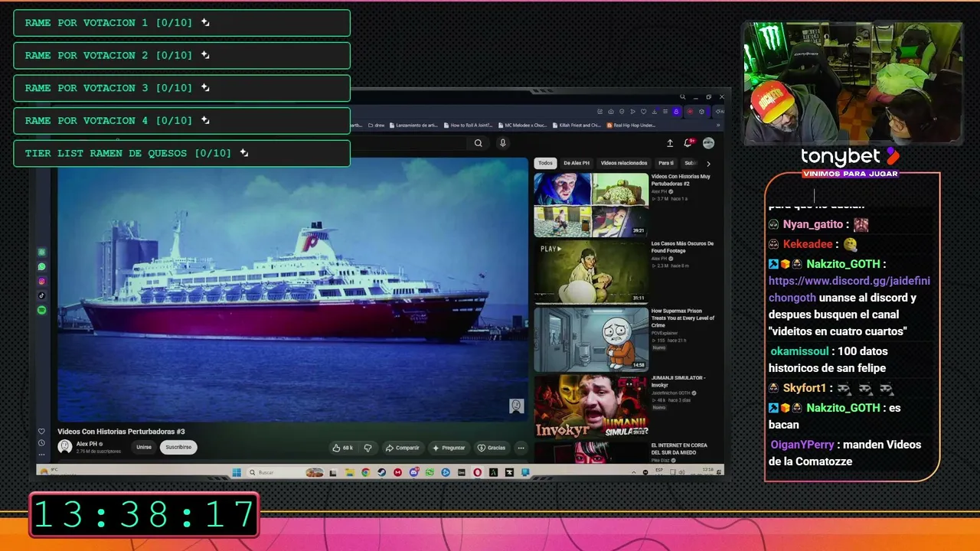Open the YouTube upload/create icon
This screenshot has height=551, width=980.
pyautogui.click(x=670, y=143)
